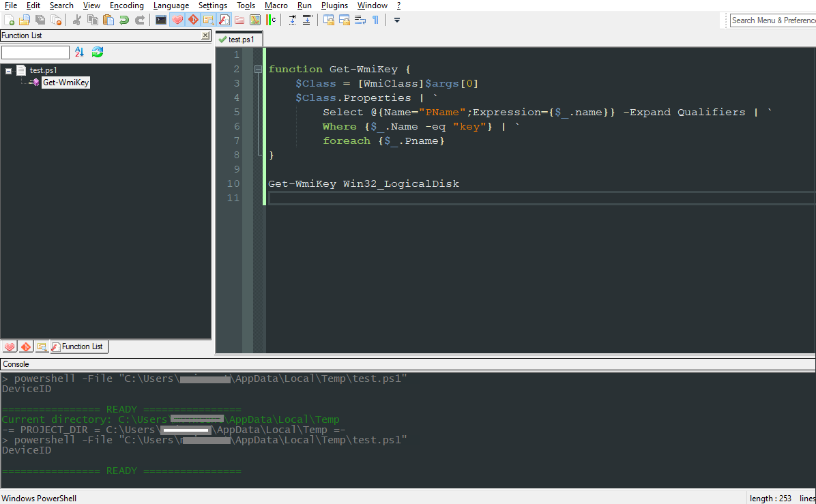Open the Tools menu
The image size is (816, 504).
246,5
